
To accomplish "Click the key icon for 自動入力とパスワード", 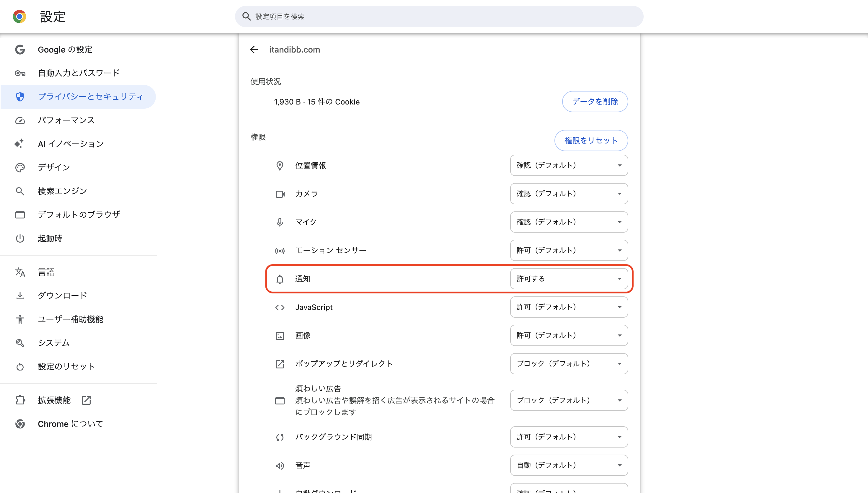I will tap(20, 73).
